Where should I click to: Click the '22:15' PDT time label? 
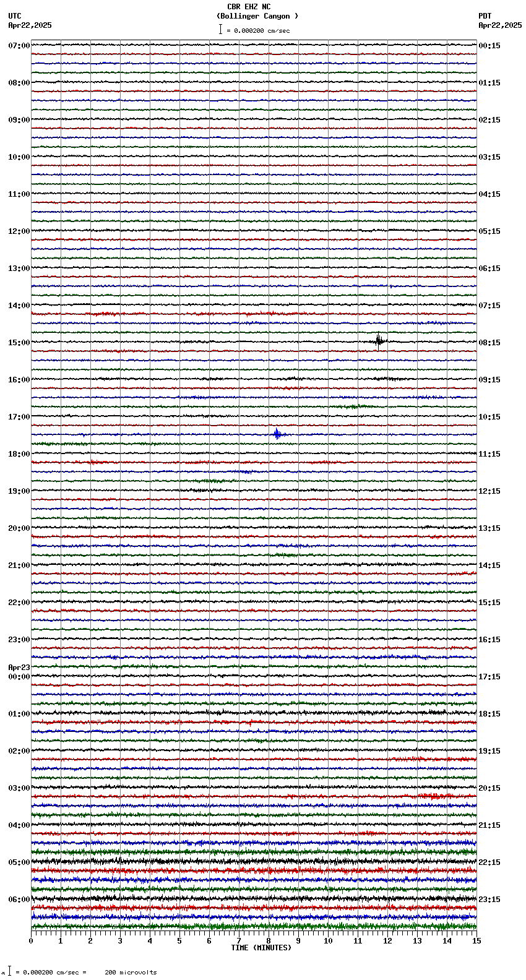click(489, 862)
